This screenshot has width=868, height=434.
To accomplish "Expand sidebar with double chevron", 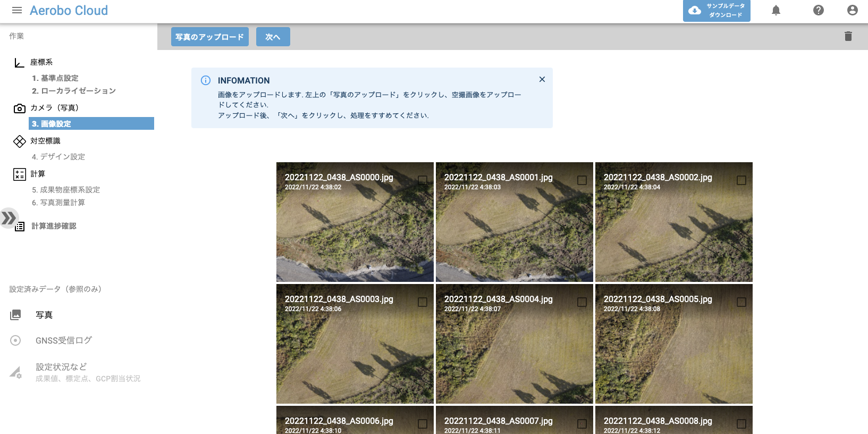I will (9, 218).
